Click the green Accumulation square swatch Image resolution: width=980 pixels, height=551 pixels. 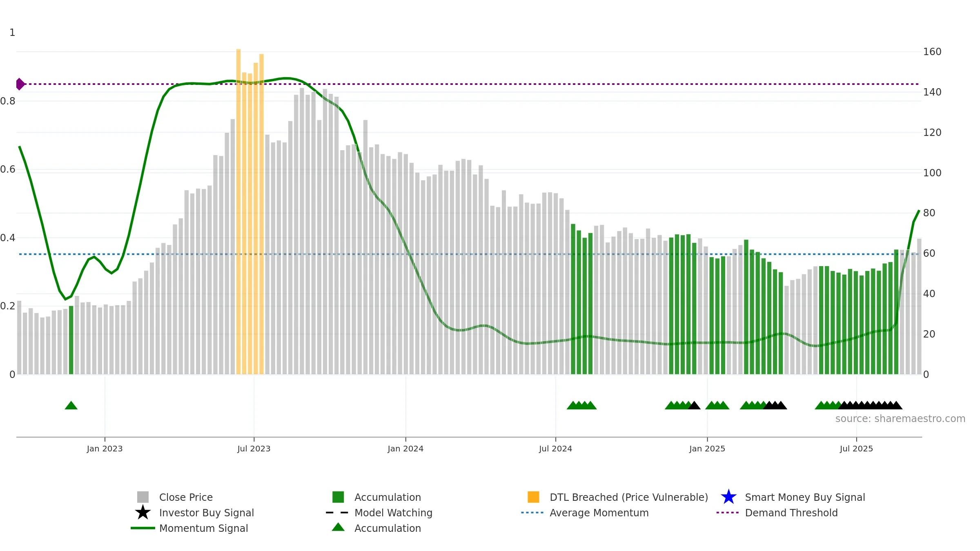click(x=338, y=497)
